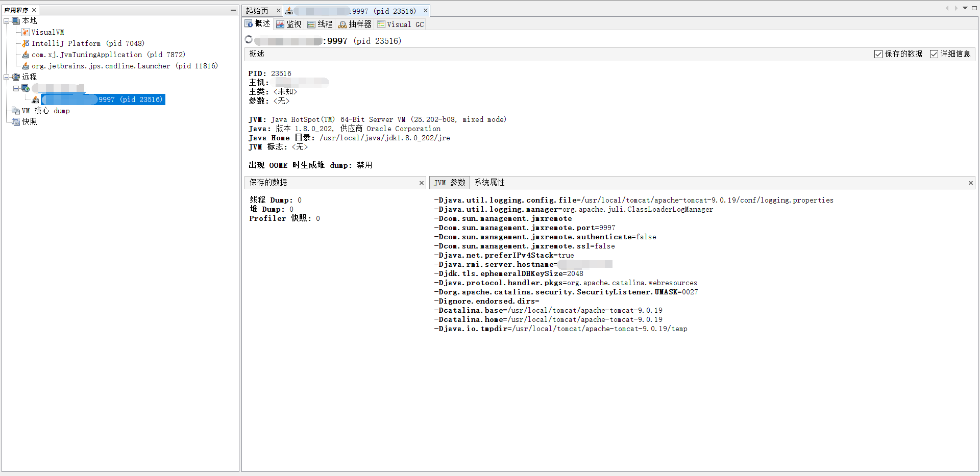Select the remote 9997 (pid 23516) connection

103,99
